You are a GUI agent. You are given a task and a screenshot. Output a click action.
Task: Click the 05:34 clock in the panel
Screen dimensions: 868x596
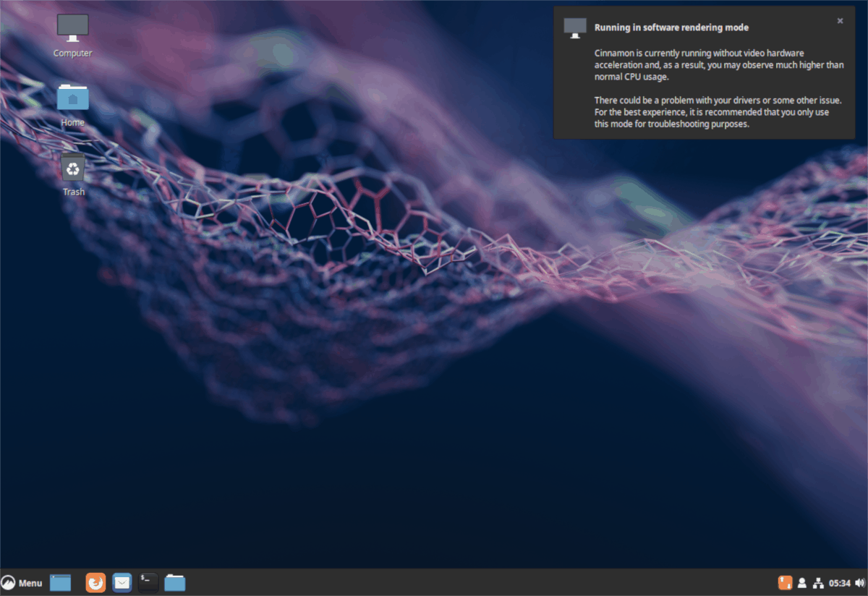[840, 583]
